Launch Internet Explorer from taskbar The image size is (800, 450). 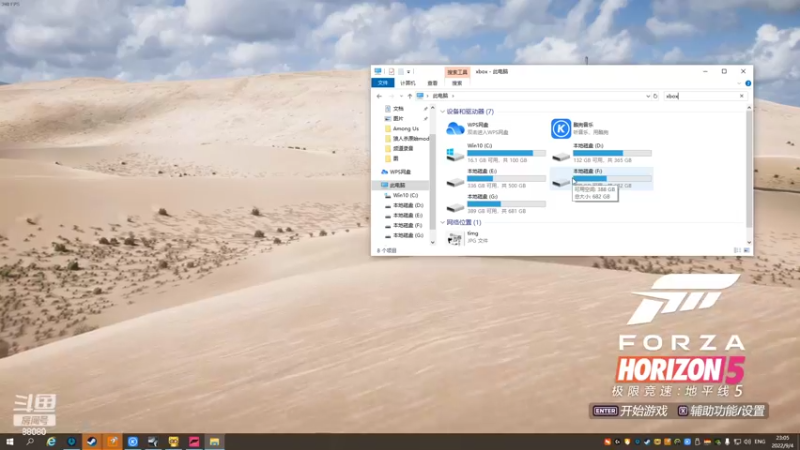click(x=51, y=442)
